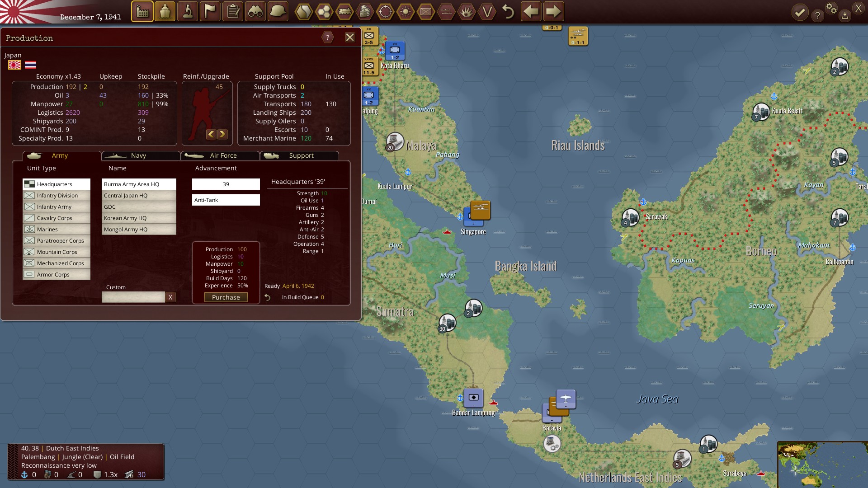
Task: Select the Thailand flag
Action: (x=30, y=65)
